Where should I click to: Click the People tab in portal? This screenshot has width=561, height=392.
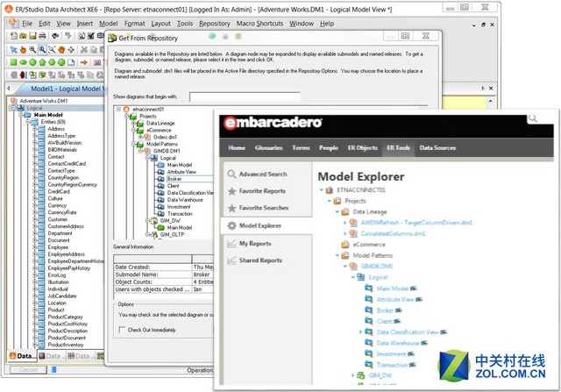[329, 148]
